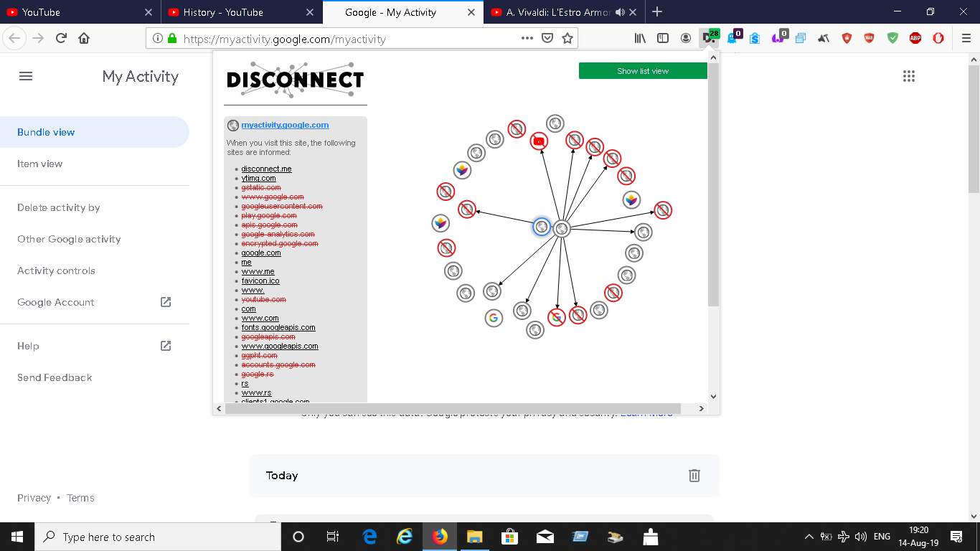Click the blue S tag extension icon
Image resolution: width=980 pixels, height=551 pixels.
pos(755,39)
